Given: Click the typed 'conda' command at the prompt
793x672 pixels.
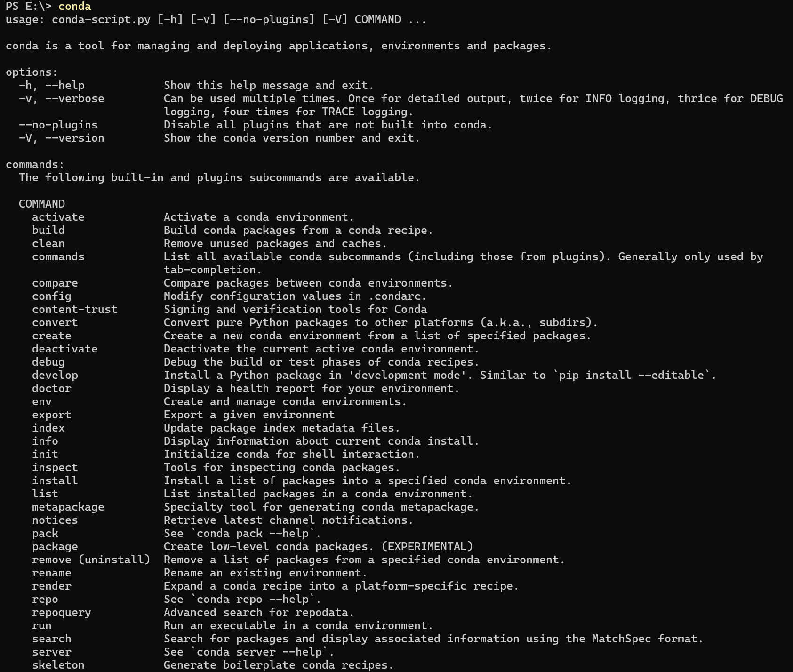Looking at the screenshot, I should click(75, 6).
